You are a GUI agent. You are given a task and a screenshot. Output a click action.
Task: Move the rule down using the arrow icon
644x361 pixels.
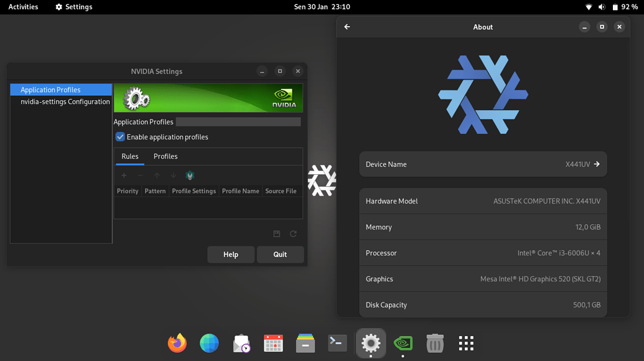coord(173,176)
